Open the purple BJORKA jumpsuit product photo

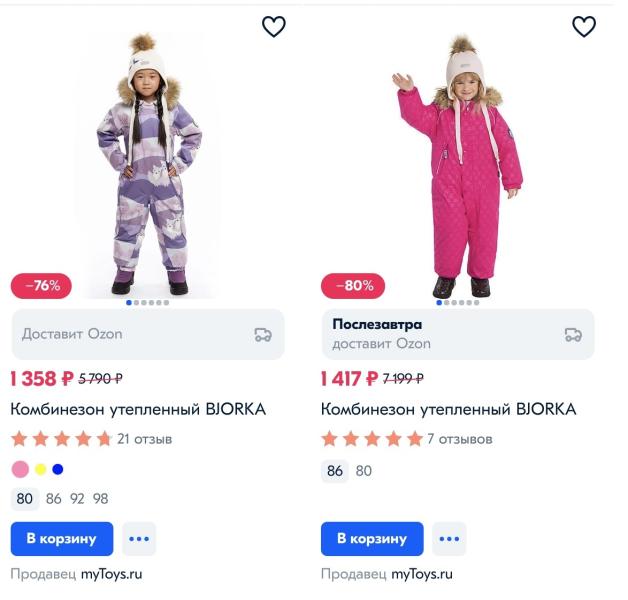coord(148,165)
